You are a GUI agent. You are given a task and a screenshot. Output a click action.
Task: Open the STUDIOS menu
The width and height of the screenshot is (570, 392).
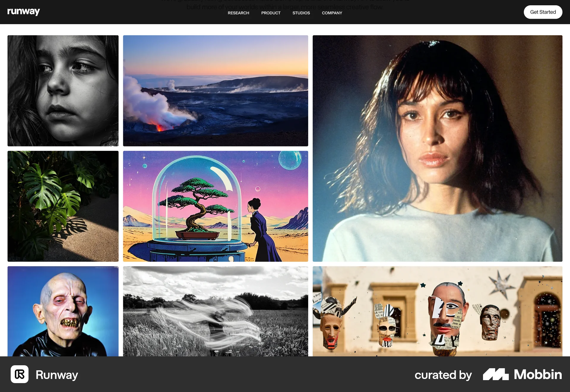pyautogui.click(x=301, y=13)
